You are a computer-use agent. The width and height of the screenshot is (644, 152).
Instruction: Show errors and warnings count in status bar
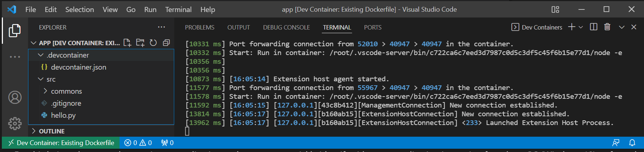[x=138, y=143]
